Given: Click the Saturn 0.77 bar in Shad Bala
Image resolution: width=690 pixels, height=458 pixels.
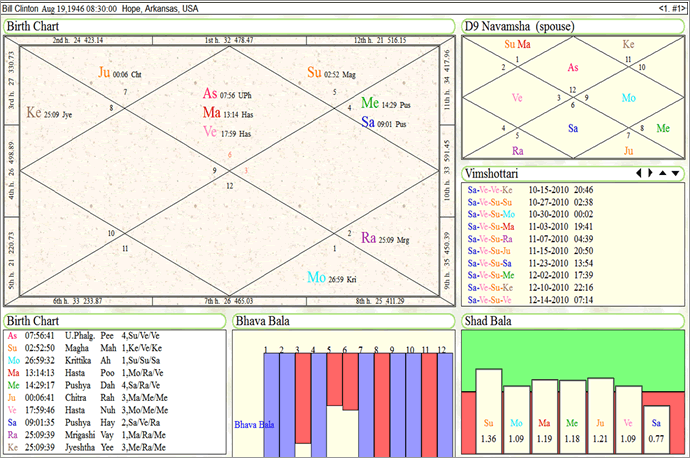Looking at the screenshot, I should coord(656,421).
